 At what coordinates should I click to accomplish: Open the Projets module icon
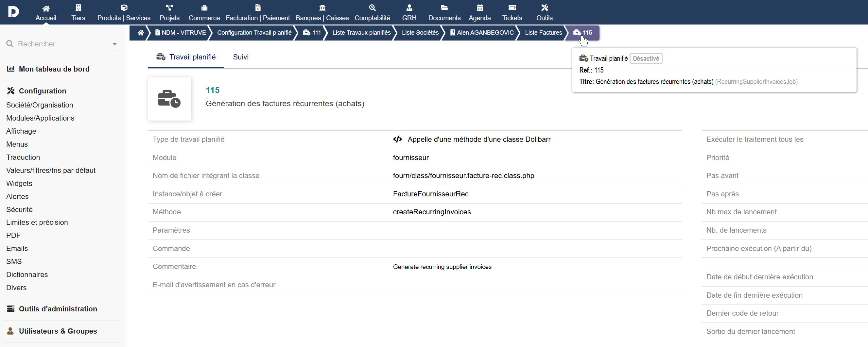169,8
